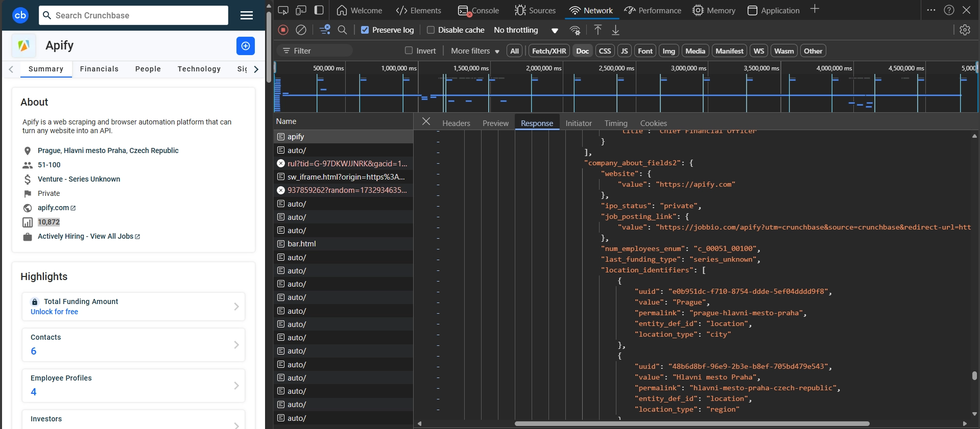Screen dimensions: 980x429
Task: Expand the Contacts highlight card
Action: coord(133,345)
